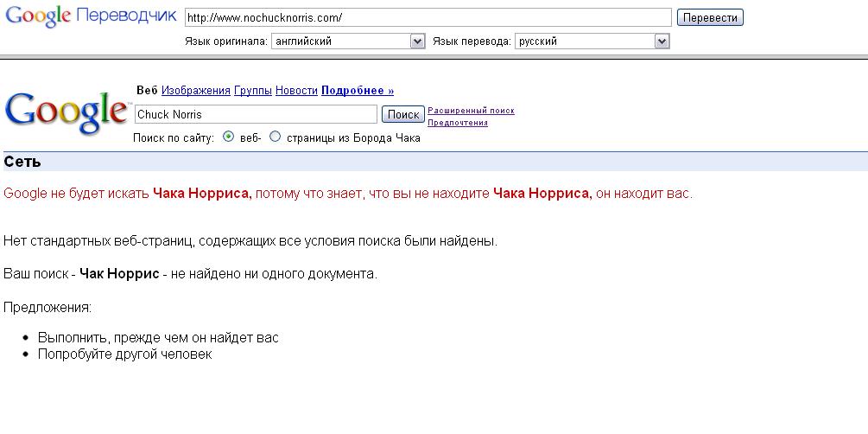
Task: Open the Группы link
Action: point(253,91)
